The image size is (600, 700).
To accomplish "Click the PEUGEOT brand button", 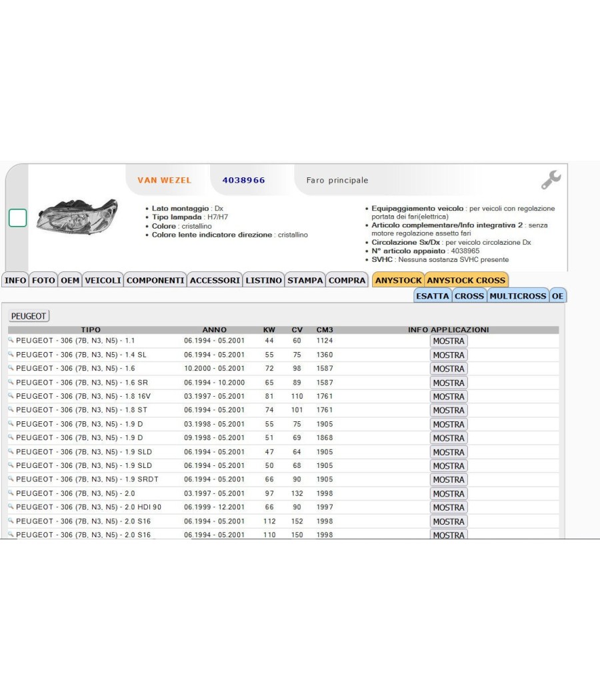I will click(x=29, y=316).
